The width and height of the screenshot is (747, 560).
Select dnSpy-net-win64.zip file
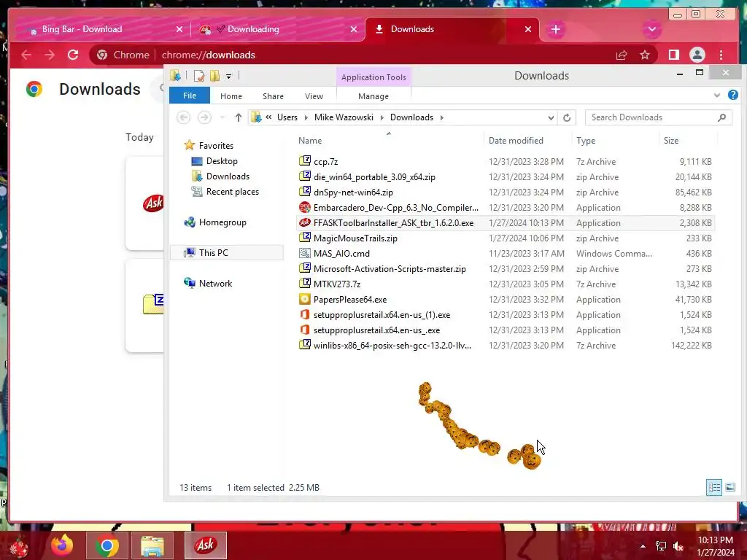coord(353,192)
